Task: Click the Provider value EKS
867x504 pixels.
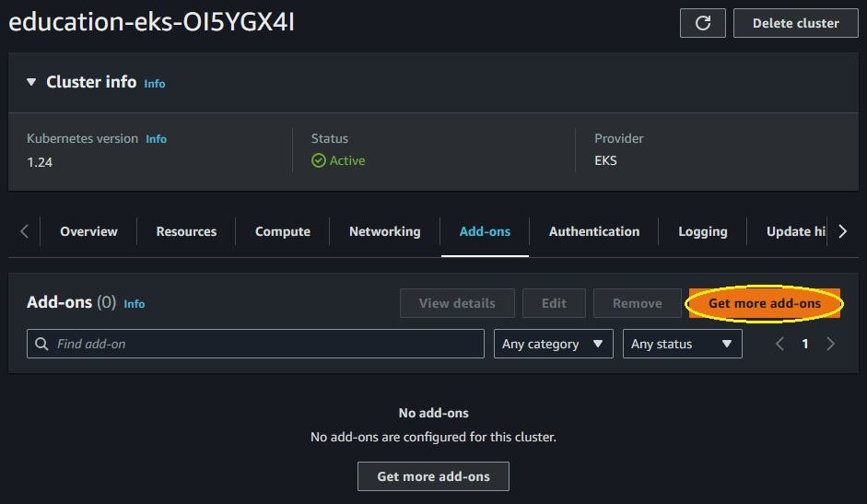Action: click(605, 160)
